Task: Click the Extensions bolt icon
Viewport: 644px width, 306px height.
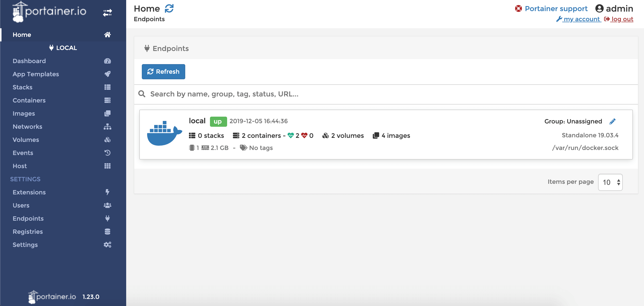Action: click(107, 192)
